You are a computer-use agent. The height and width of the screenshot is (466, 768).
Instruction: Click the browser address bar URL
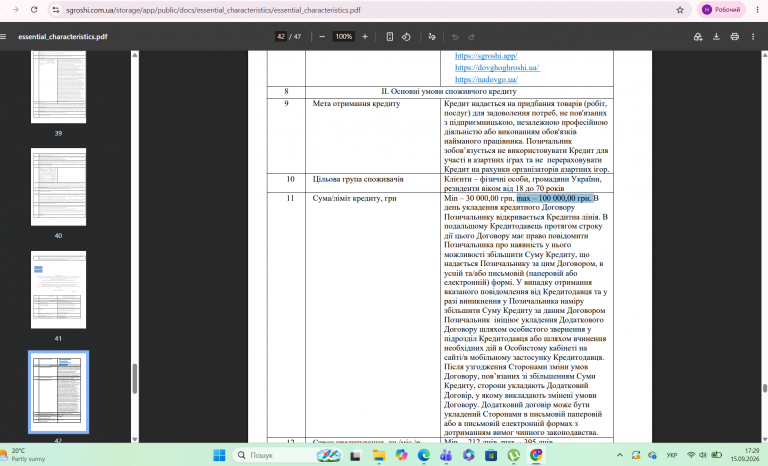(213, 10)
